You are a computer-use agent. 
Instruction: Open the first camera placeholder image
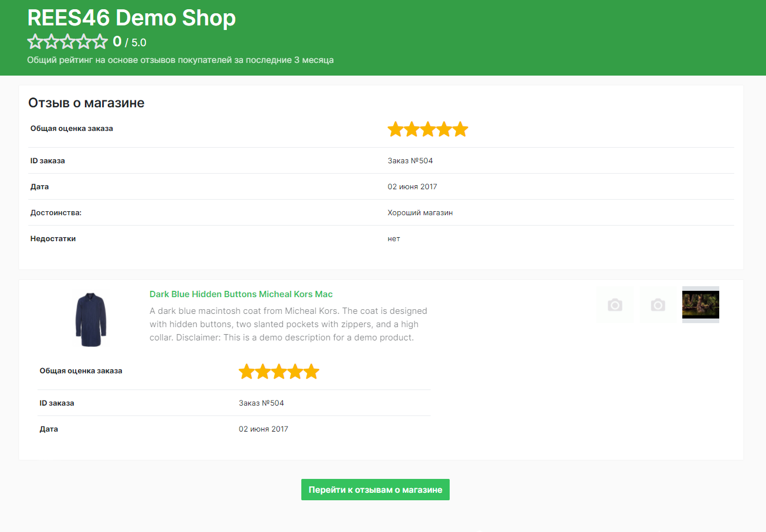point(615,305)
